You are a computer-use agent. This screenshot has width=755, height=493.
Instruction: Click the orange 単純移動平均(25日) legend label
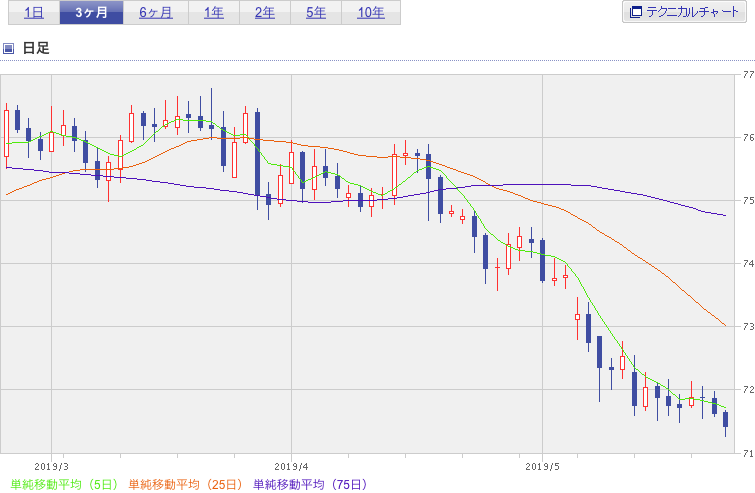pos(186,484)
